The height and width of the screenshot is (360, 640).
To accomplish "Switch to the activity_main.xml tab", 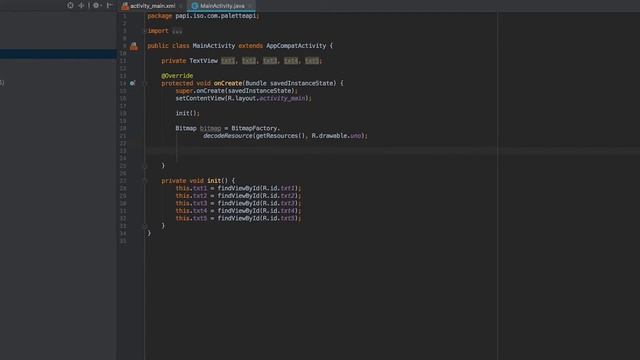I will [152, 6].
